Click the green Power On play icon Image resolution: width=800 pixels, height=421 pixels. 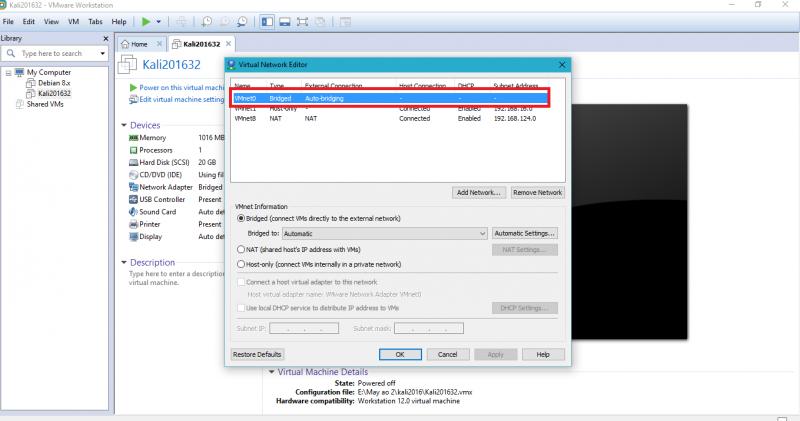point(146,21)
